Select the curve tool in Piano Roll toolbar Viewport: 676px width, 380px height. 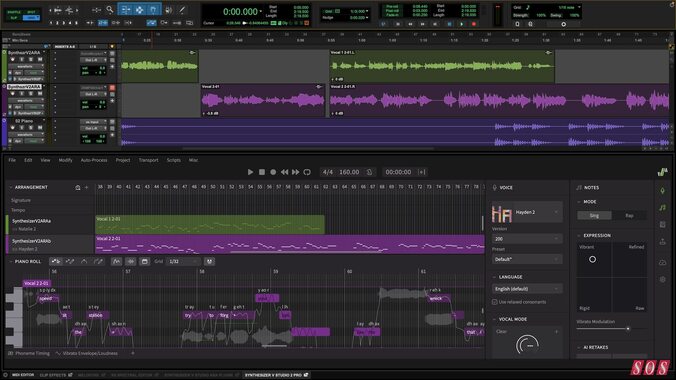[x=84, y=261]
